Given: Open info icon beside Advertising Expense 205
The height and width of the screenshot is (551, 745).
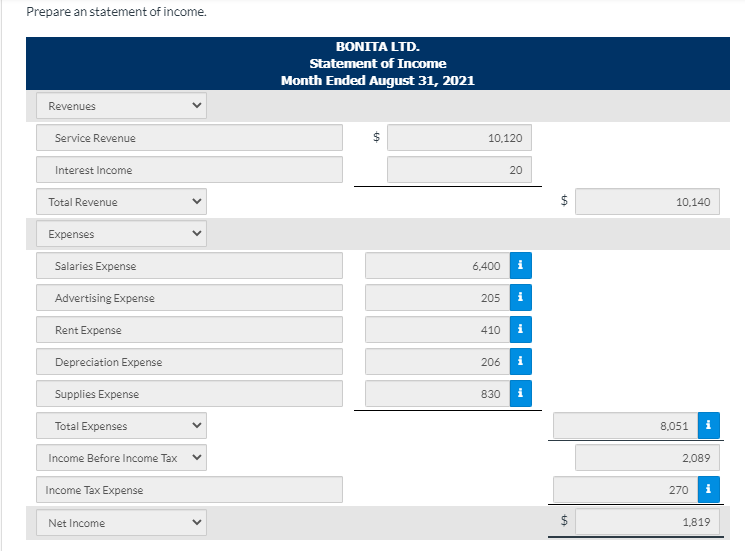Looking at the screenshot, I should point(521,297).
